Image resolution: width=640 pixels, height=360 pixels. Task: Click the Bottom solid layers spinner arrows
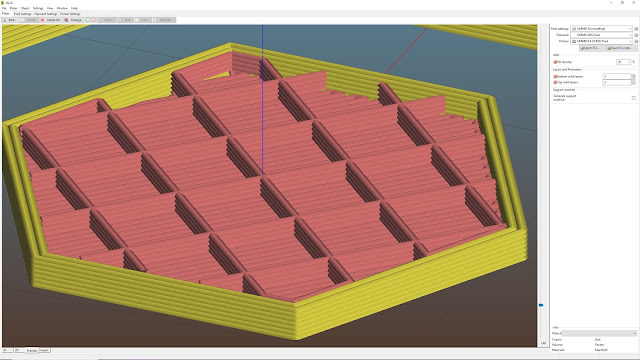coord(633,76)
